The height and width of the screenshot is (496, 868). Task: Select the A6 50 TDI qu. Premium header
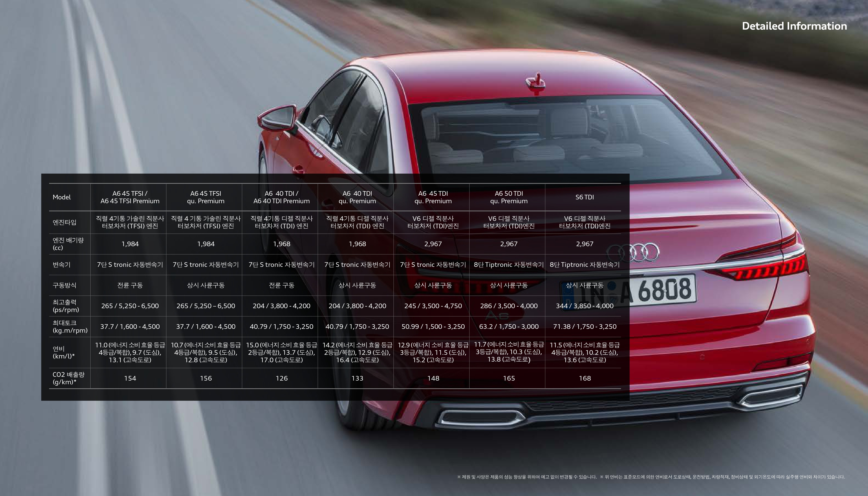[509, 197]
